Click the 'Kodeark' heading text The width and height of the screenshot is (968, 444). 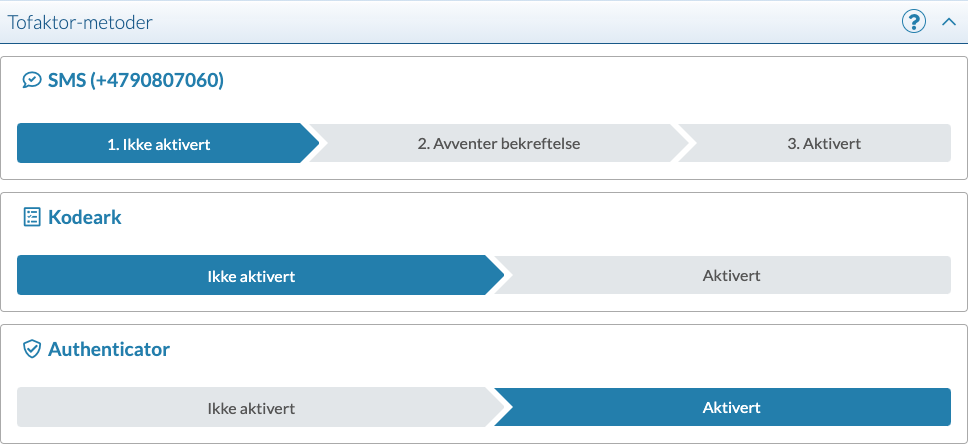(x=85, y=217)
